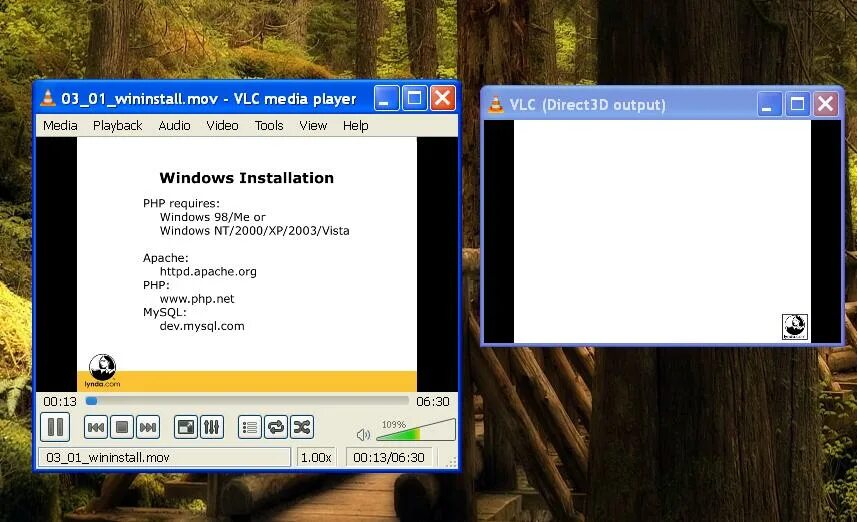Click total time 06:30 label
The height and width of the screenshot is (522, 857).
click(x=432, y=402)
